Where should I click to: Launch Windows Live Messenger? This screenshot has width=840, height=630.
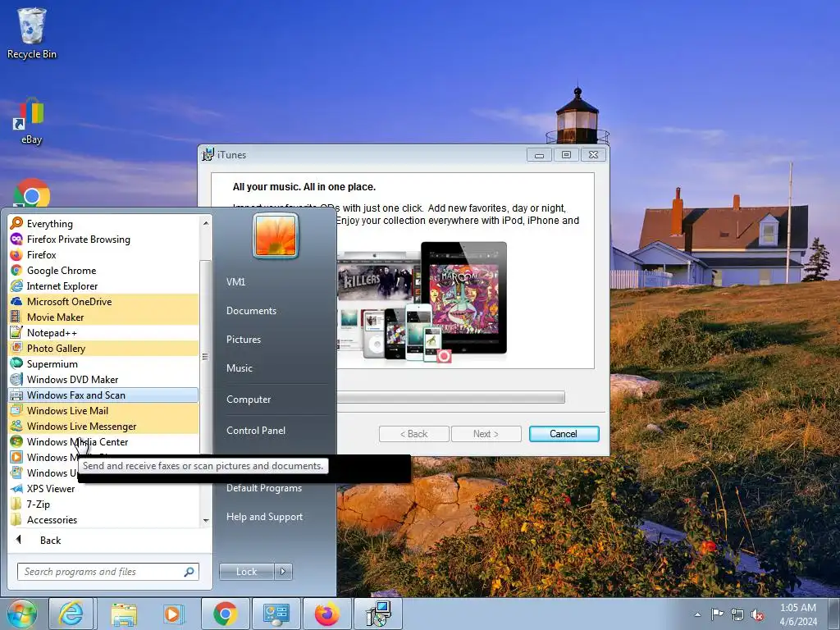pyautogui.click(x=103, y=426)
